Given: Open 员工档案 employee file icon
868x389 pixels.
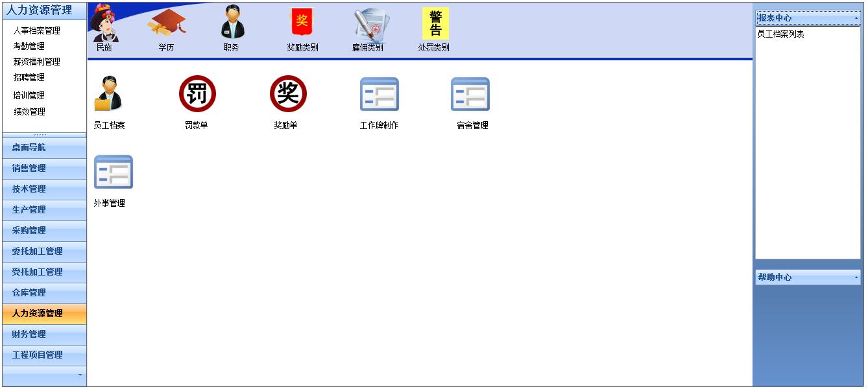Looking at the screenshot, I should pyautogui.click(x=108, y=95).
